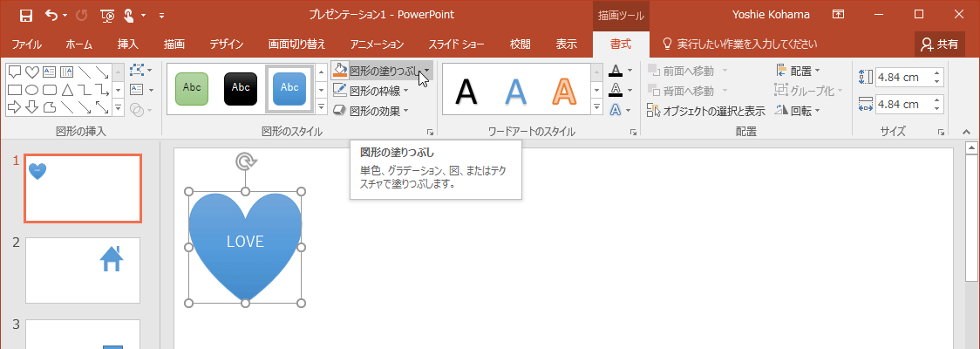Apply blue Abc shape style

(289, 89)
